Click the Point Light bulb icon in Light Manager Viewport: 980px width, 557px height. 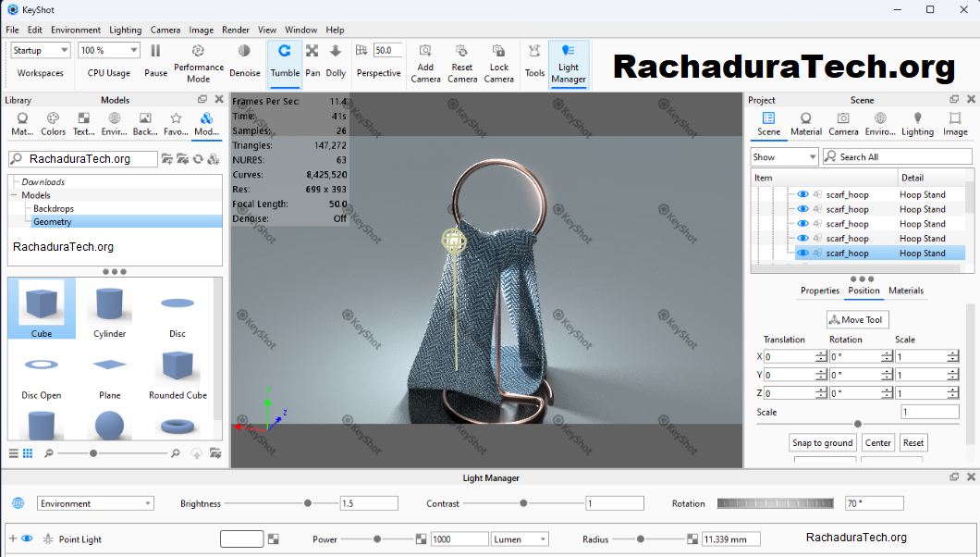point(48,538)
